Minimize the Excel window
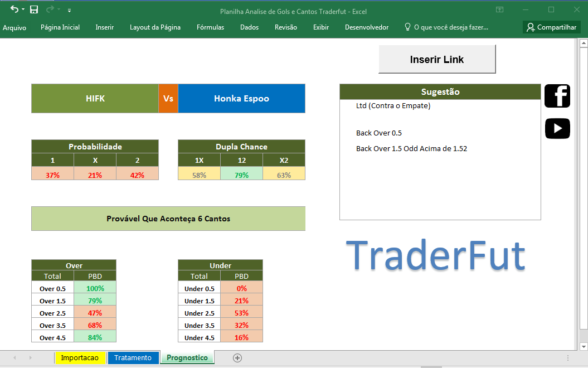This screenshot has width=588, height=368. click(x=526, y=9)
